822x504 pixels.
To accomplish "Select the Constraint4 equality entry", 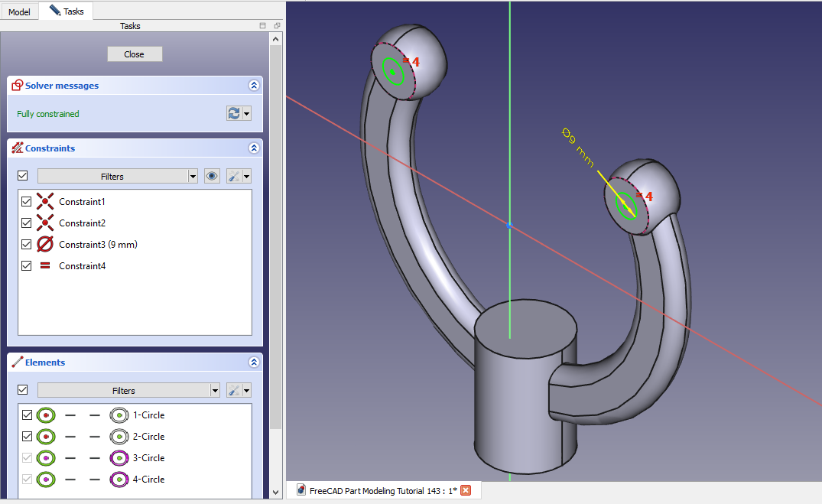I will pos(81,266).
